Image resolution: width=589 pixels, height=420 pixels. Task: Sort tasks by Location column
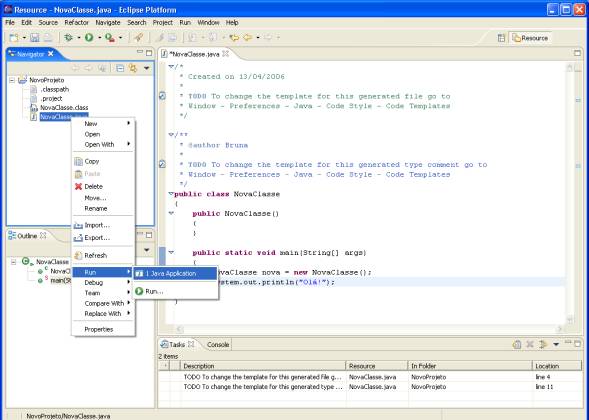click(x=557, y=366)
